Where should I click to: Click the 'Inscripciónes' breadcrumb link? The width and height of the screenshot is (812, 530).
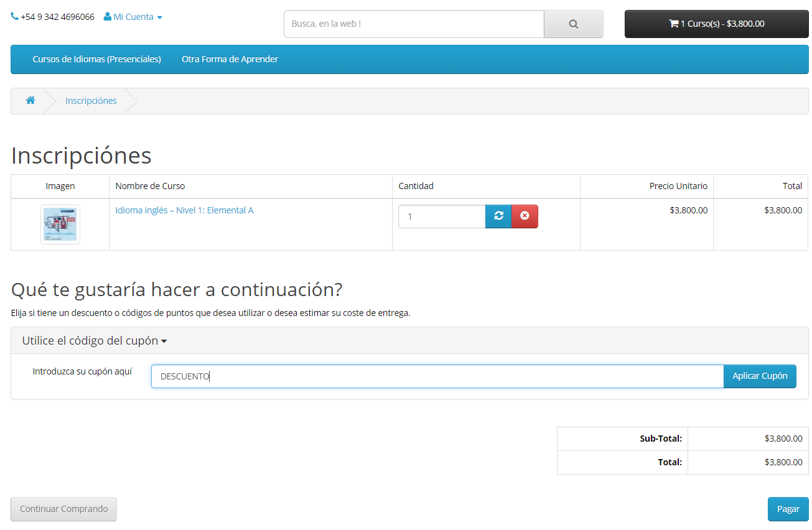point(91,100)
